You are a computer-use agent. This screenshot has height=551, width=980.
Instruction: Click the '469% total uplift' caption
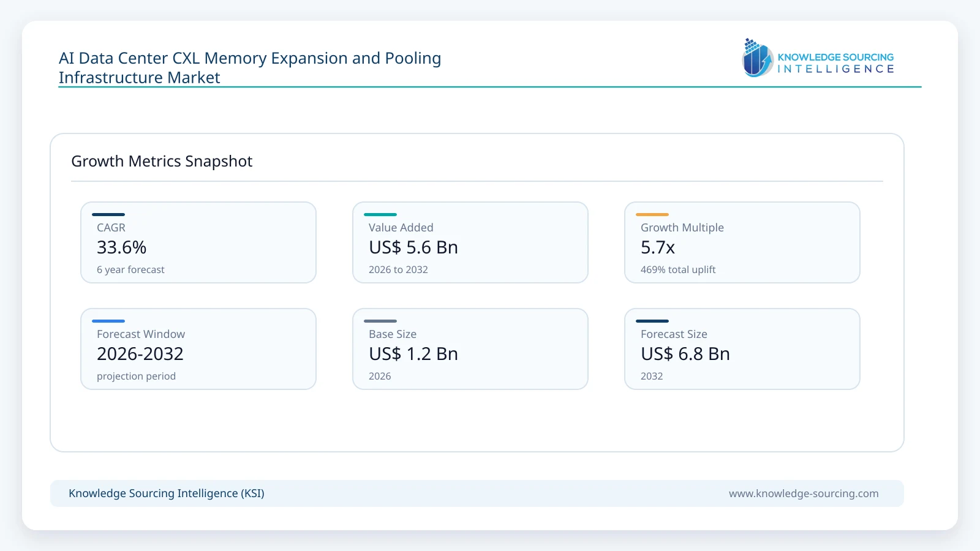[x=678, y=269]
